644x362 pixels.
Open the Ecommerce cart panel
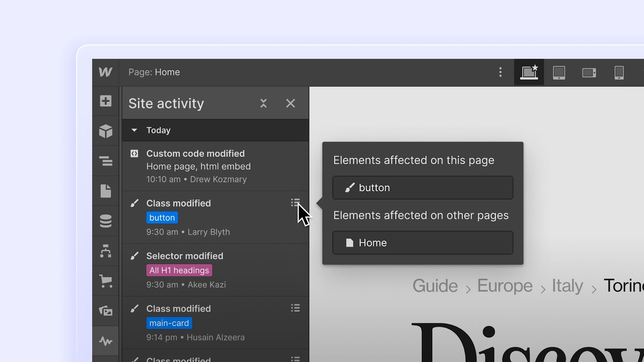coord(106,281)
